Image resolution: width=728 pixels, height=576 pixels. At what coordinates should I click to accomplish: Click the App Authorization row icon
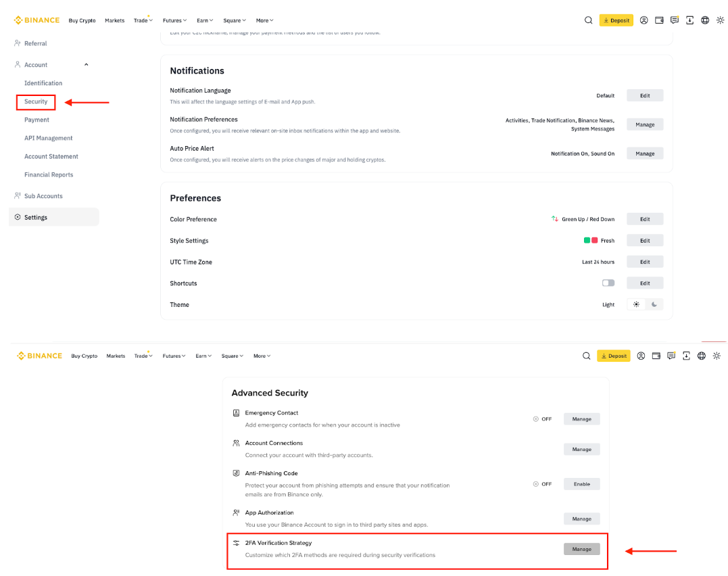click(x=236, y=513)
